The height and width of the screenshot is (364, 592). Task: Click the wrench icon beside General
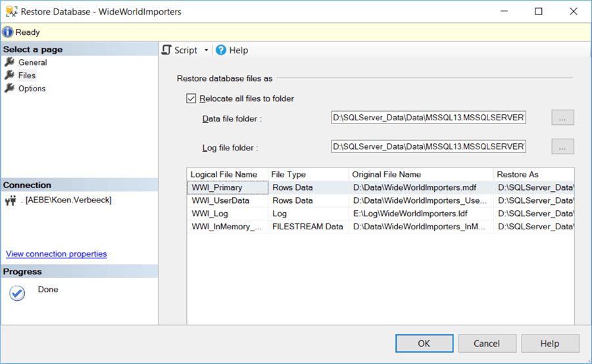tap(9, 62)
